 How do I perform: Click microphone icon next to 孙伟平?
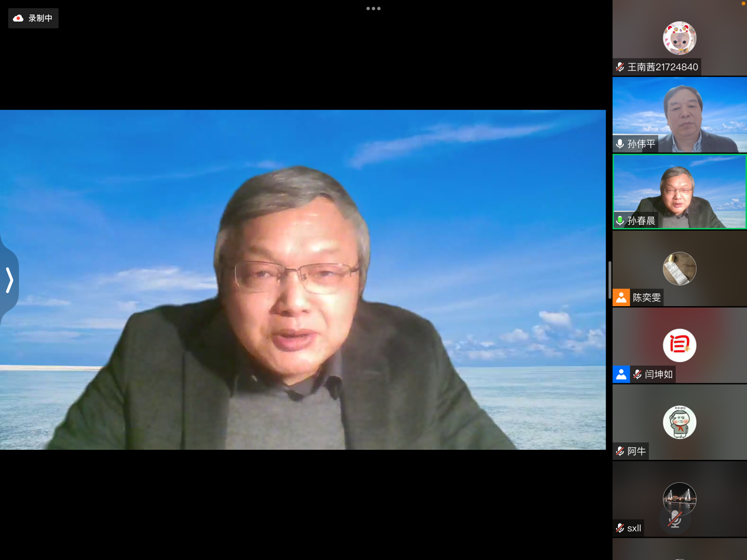[x=620, y=144]
